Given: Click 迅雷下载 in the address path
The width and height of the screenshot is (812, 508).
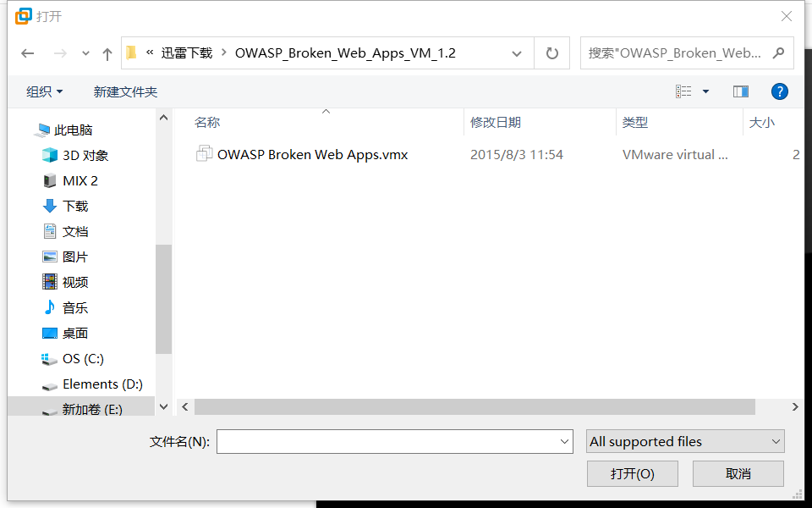Looking at the screenshot, I should [186, 52].
